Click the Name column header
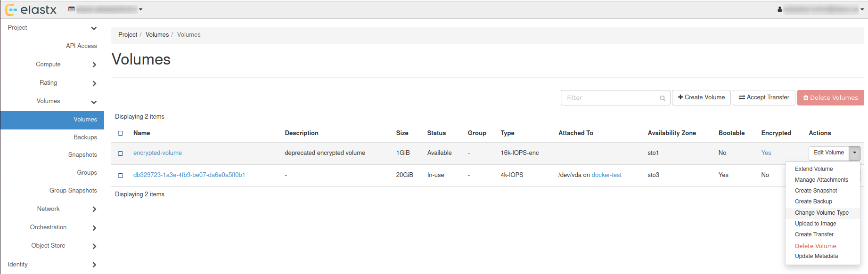Viewport: 868px width, 274px height. [x=141, y=133]
